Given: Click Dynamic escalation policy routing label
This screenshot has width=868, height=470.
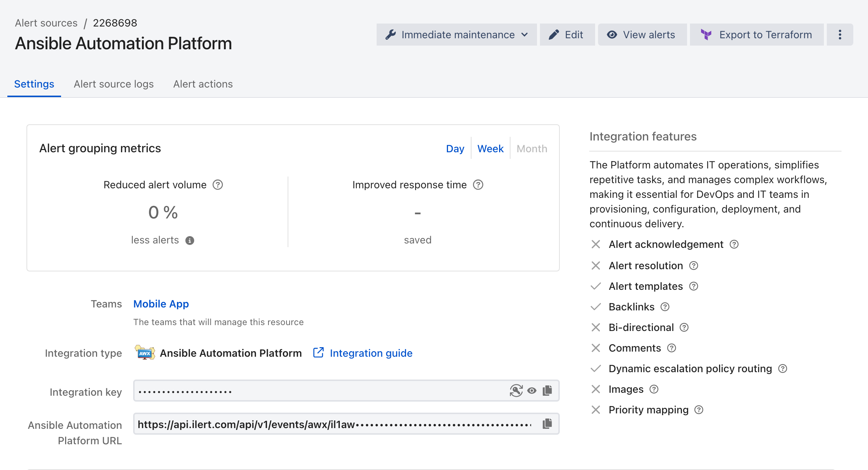Looking at the screenshot, I should pos(690,368).
